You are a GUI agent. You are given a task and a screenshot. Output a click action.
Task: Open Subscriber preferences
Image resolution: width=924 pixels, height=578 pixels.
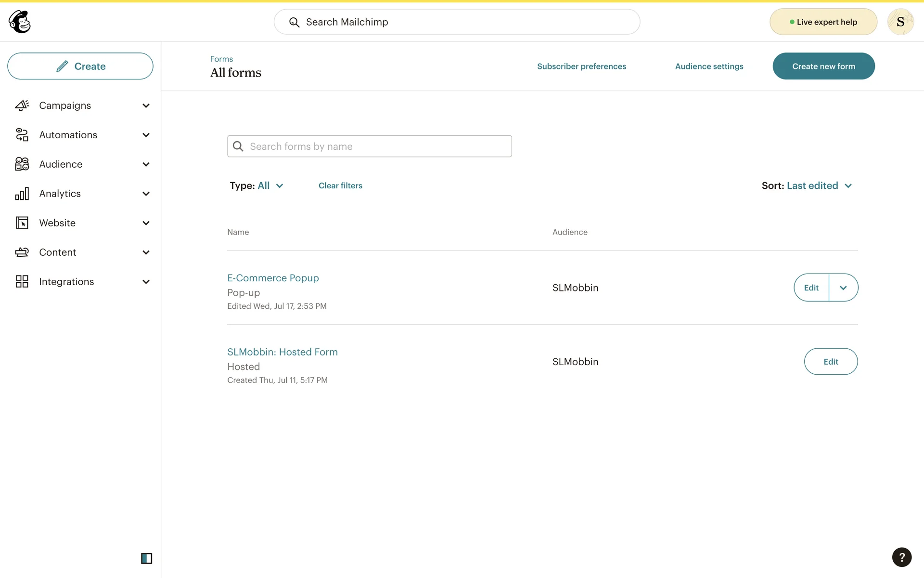[x=581, y=66]
